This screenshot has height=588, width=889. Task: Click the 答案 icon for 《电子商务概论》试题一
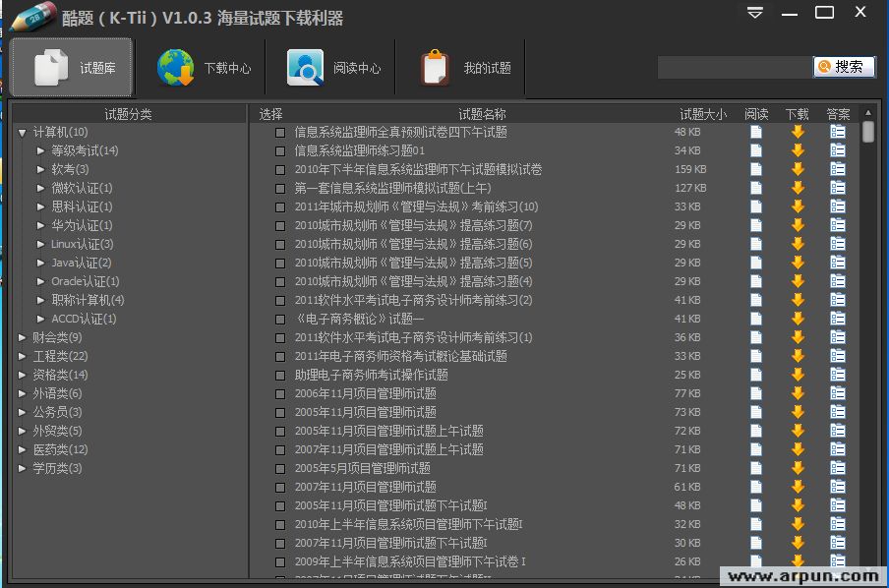point(837,319)
